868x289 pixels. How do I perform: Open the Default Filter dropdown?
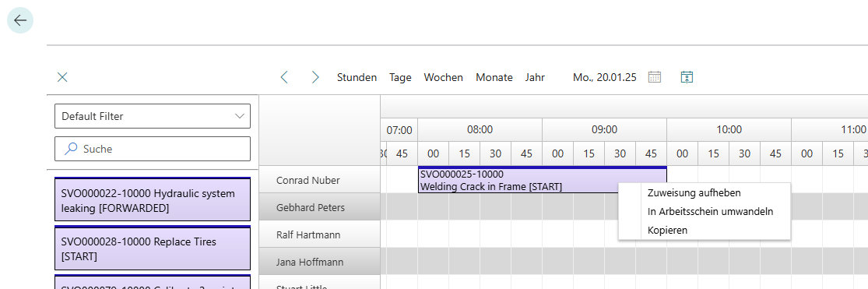153,116
